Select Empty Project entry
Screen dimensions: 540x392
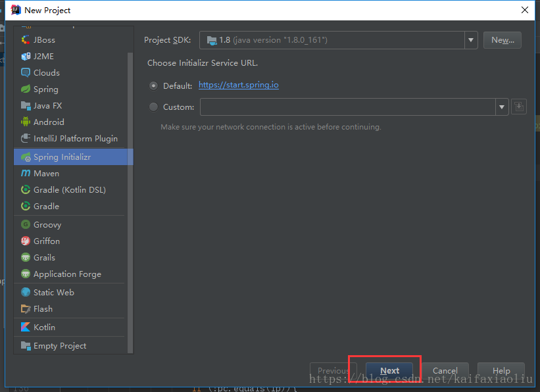tap(70, 345)
